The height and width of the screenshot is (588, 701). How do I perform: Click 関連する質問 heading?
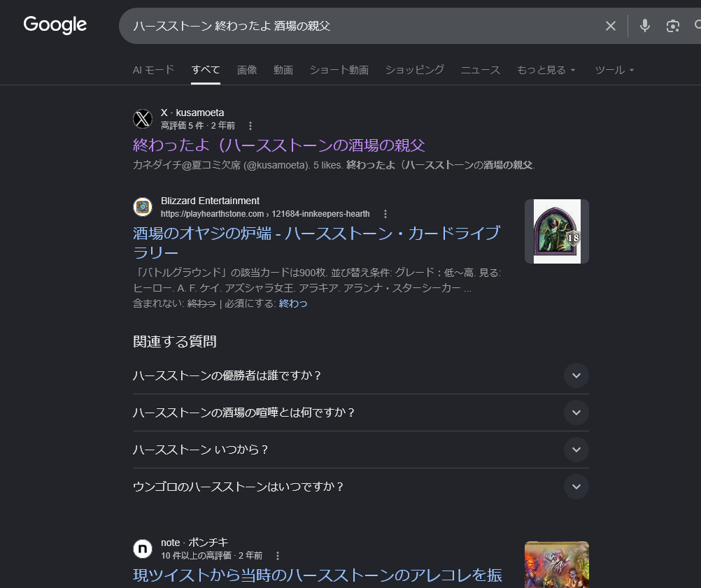(x=175, y=342)
